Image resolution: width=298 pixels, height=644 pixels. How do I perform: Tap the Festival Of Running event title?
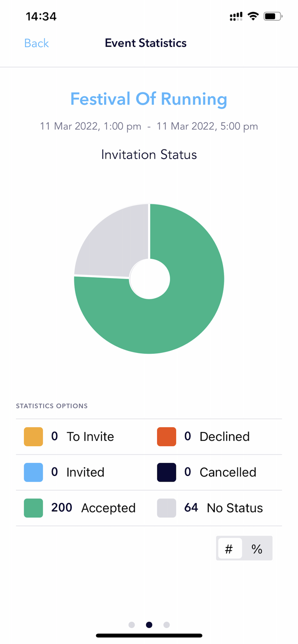149,99
